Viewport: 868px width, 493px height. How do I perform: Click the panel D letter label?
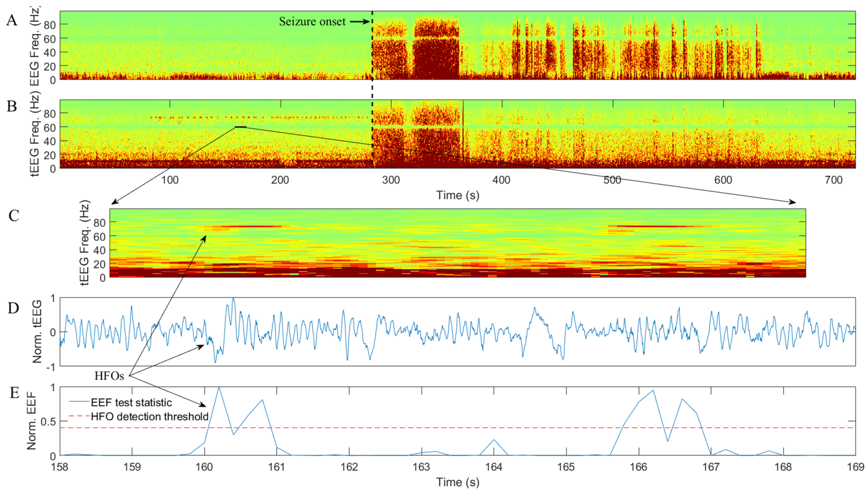(13, 308)
